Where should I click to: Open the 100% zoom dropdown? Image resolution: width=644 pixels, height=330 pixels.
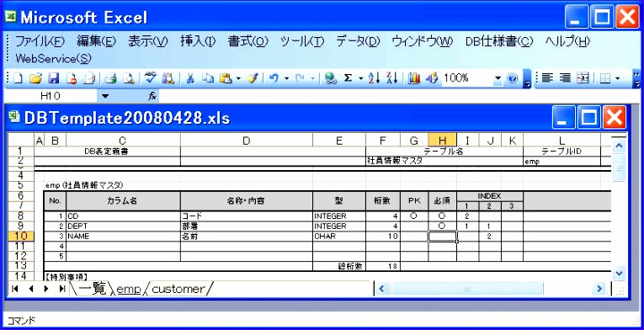pos(498,78)
